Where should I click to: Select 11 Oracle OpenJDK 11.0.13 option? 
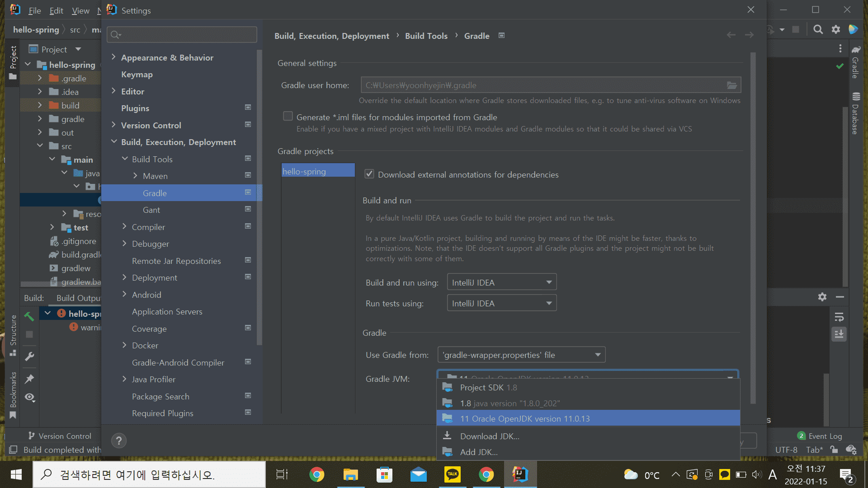tap(588, 418)
